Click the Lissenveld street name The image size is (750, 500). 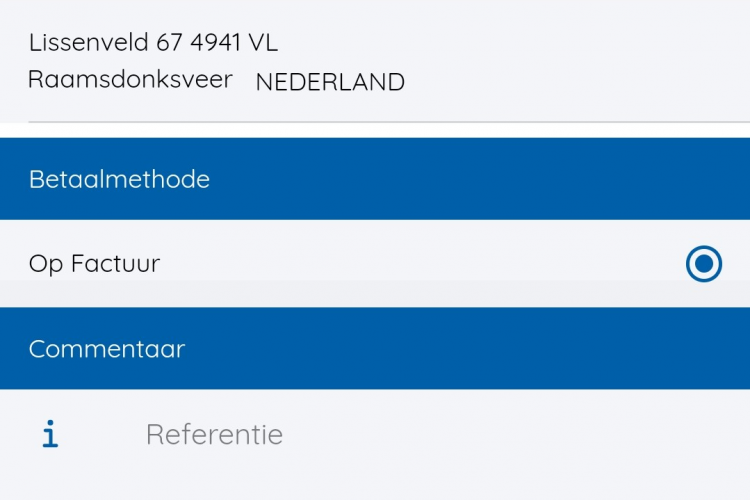coord(88,42)
